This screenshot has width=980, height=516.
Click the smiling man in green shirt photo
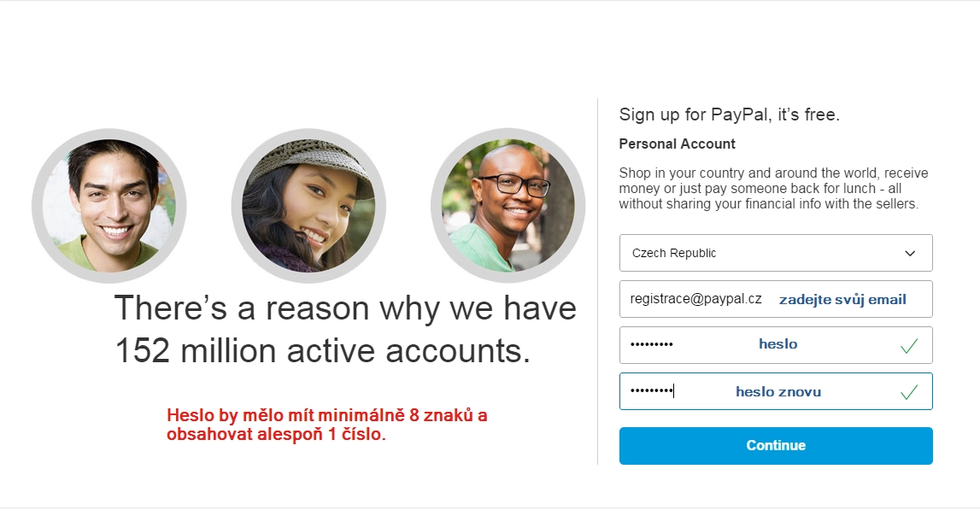(109, 206)
